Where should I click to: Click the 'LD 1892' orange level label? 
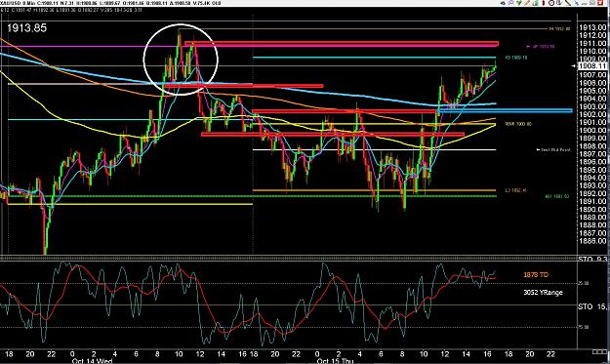516,190
